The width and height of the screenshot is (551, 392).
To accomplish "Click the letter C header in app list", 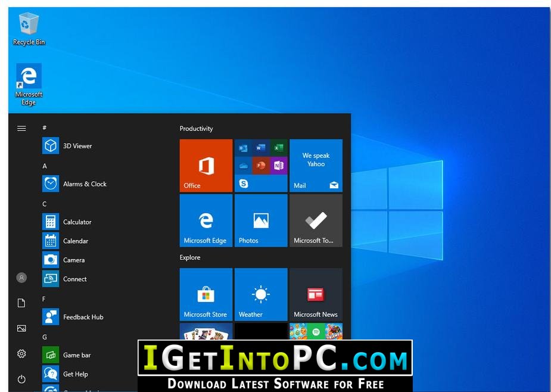I will coord(45,204).
